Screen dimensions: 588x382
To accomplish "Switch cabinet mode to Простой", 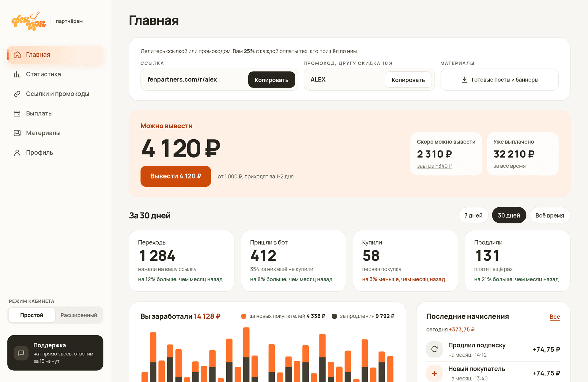I will pyautogui.click(x=32, y=315).
